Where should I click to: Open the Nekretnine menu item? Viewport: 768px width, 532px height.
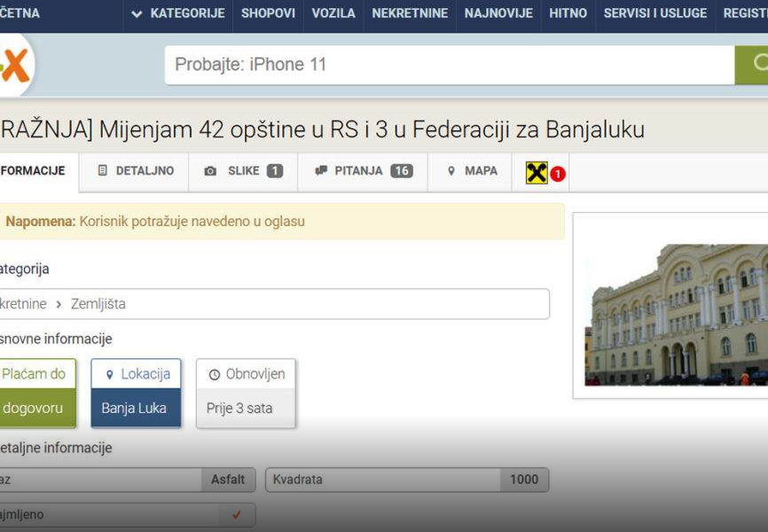tap(410, 13)
